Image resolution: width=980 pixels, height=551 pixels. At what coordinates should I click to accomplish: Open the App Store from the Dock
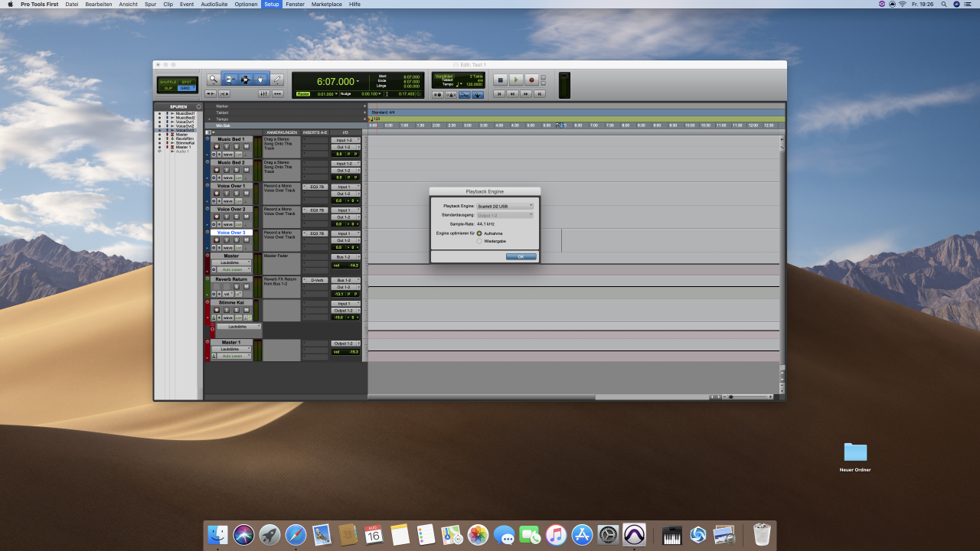pyautogui.click(x=582, y=534)
